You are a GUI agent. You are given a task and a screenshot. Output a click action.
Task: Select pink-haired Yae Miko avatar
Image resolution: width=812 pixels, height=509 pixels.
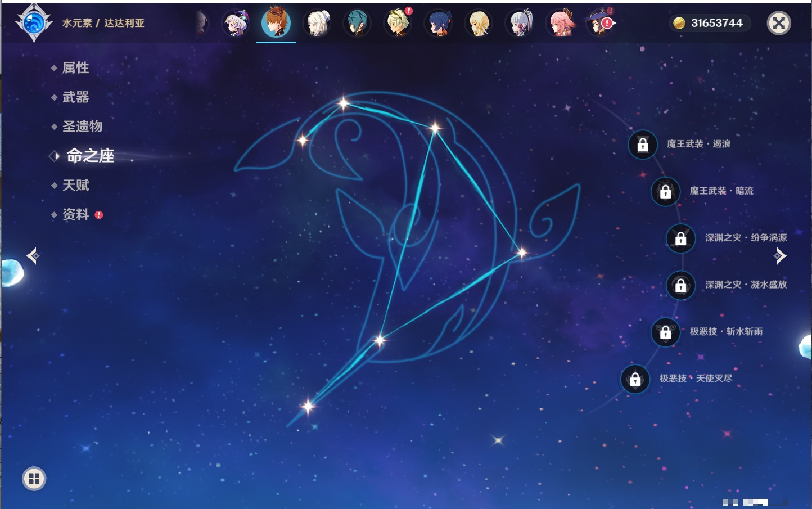(560, 24)
